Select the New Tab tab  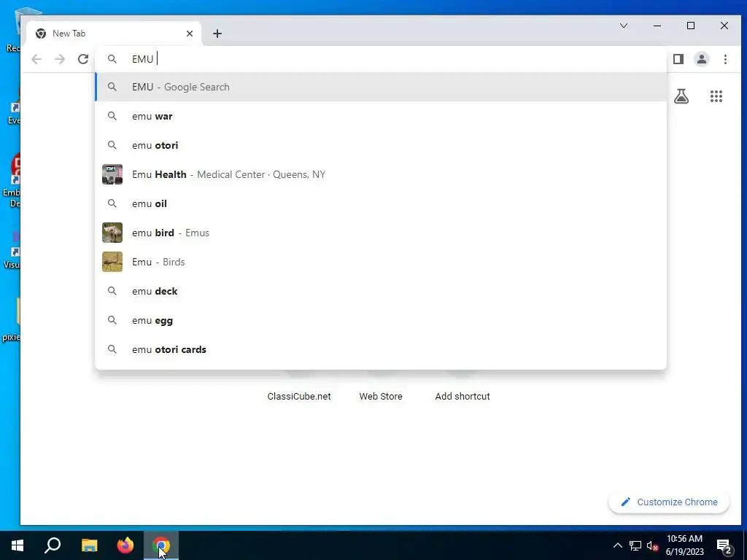click(115, 34)
